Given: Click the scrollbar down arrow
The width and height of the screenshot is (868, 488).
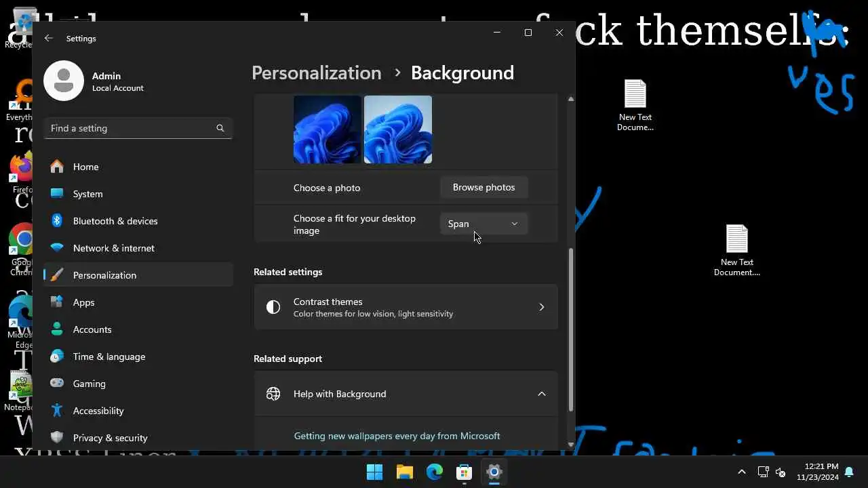Looking at the screenshot, I should point(570,445).
